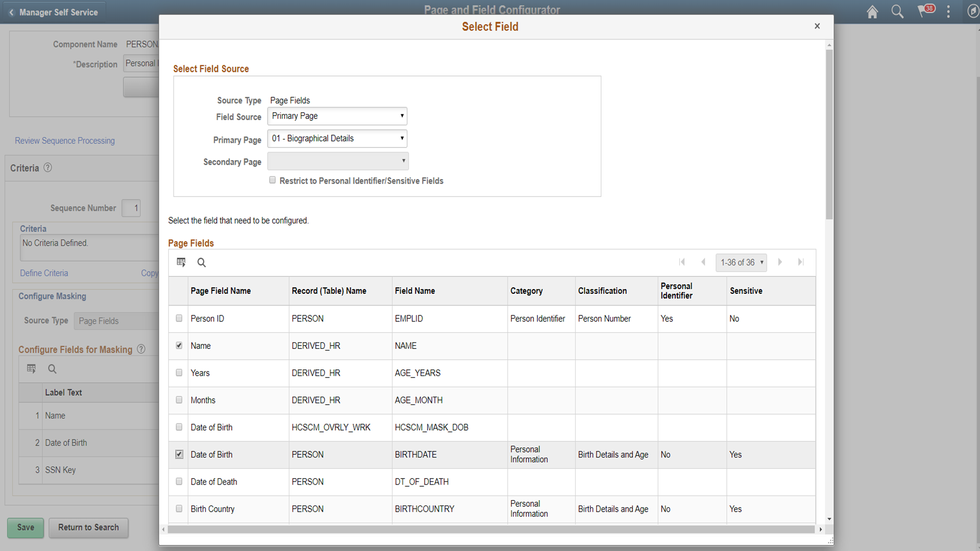
Task: Click the Page Fields grid find icon
Action: [x=202, y=262]
